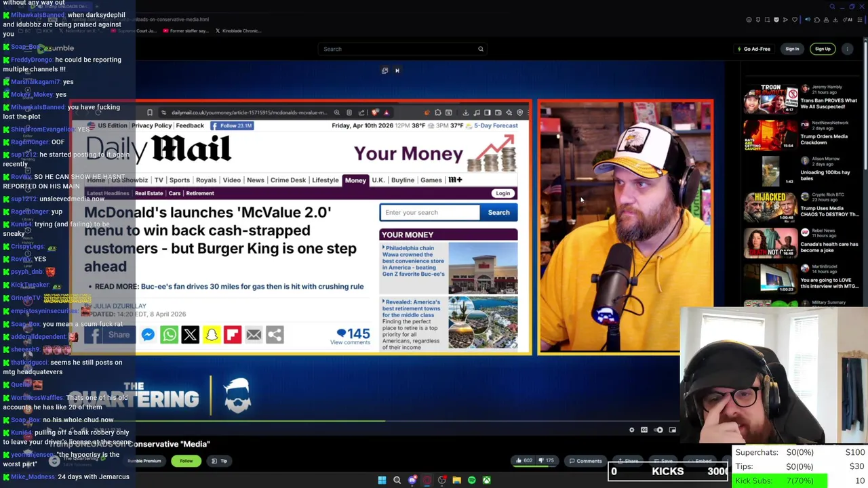868x488 pixels.
Task: Open 'Philadelphia chain Wawa crowned' story
Action: pos(414,261)
